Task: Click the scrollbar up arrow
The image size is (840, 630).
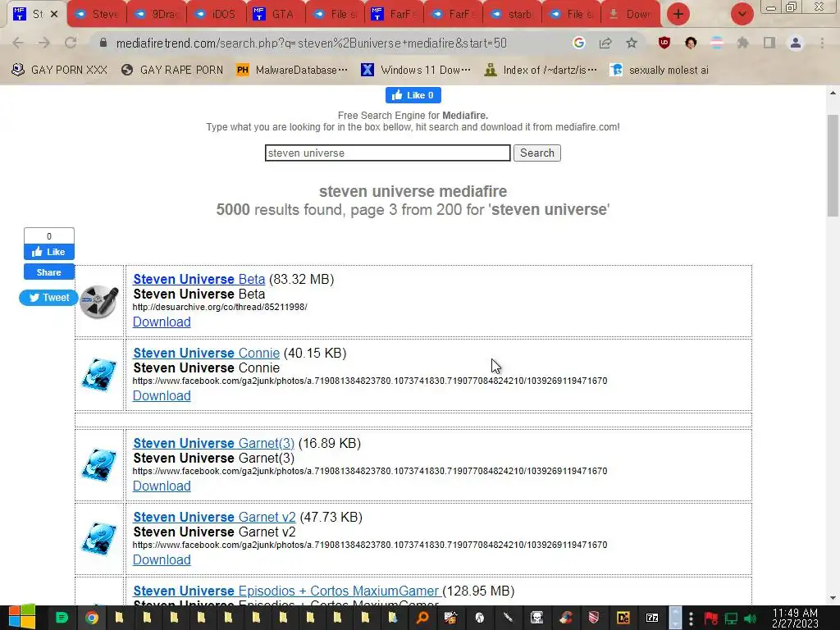Action: [833, 93]
